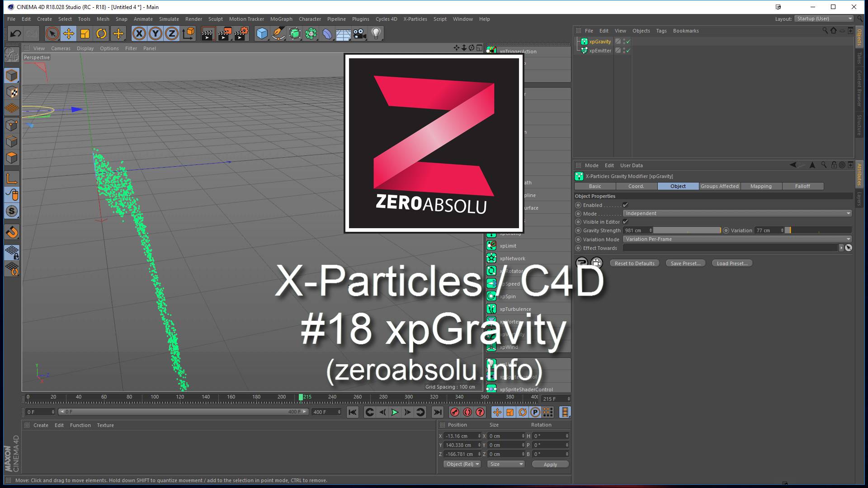868x488 pixels.
Task: Activate the Scale tool
Action: (85, 33)
